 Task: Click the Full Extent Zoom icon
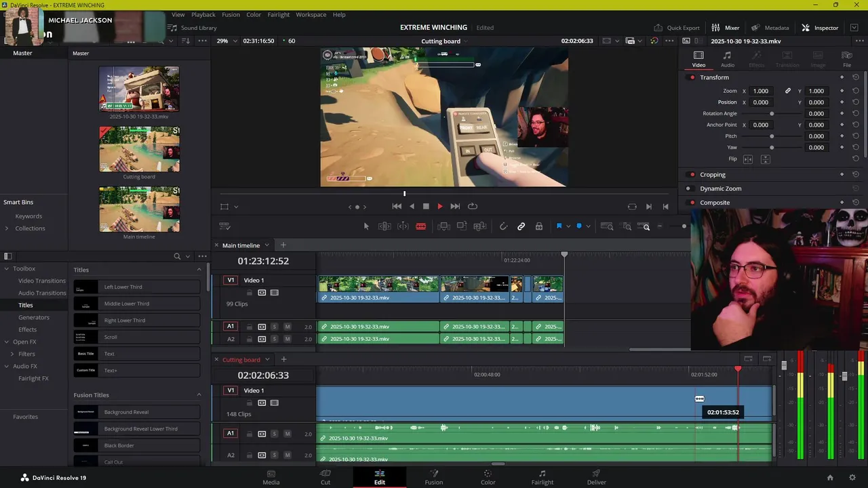click(x=608, y=226)
